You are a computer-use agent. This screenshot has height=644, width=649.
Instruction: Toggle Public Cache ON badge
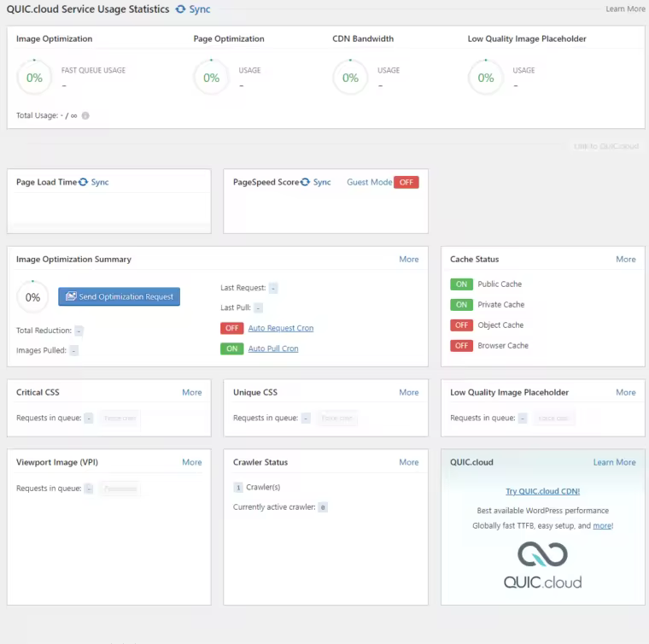click(x=461, y=284)
